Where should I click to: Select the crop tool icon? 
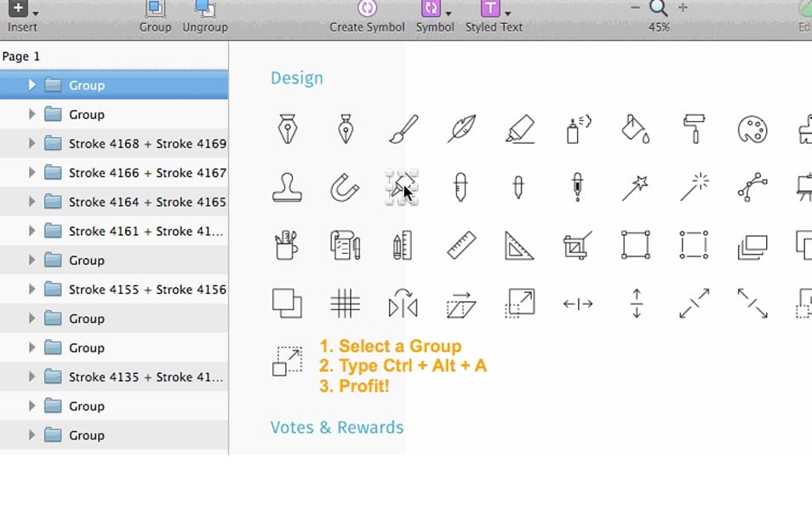(577, 245)
